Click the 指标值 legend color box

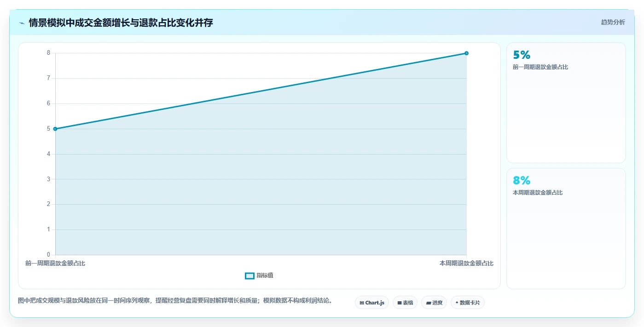tap(249, 275)
